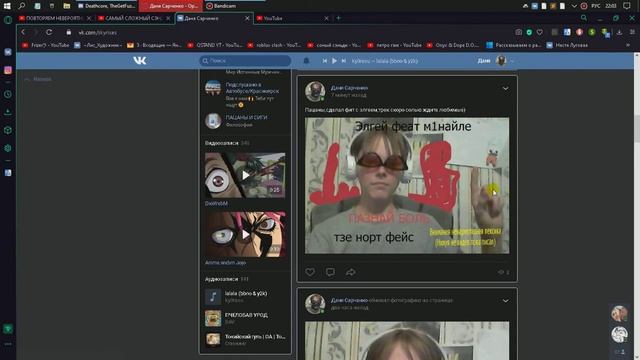Open a new browser tab with plus

pyautogui.click(x=338, y=18)
